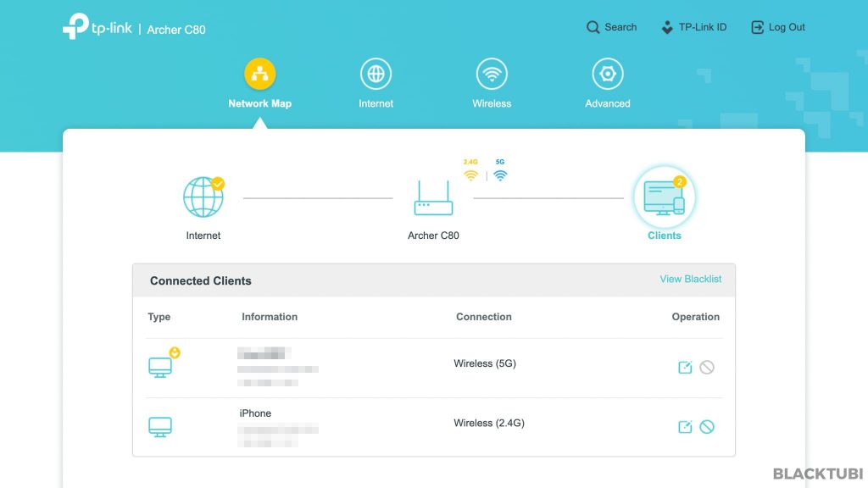Edit the Wireless (5G) client

point(685,368)
